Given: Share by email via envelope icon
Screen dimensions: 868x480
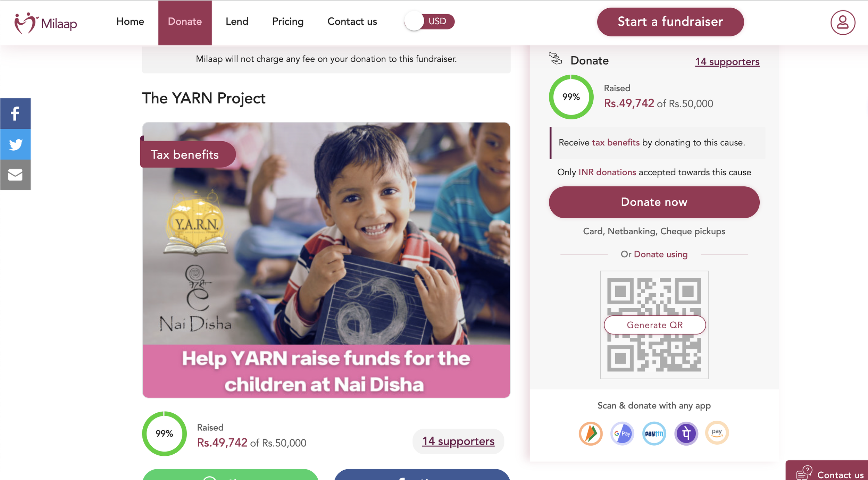Looking at the screenshot, I should tap(15, 175).
